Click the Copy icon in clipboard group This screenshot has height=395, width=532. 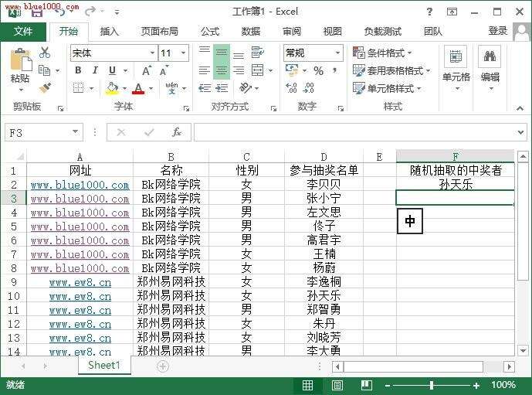(45, 70)
